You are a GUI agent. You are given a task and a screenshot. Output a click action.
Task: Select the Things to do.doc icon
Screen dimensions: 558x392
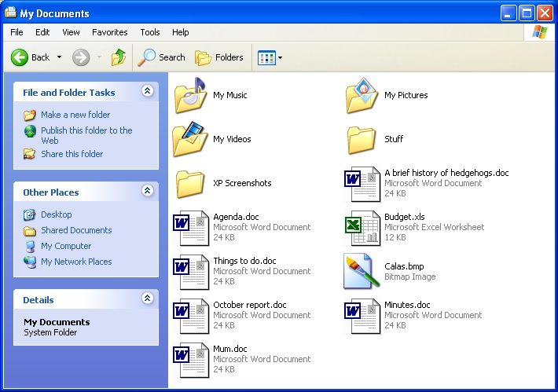[x=191, y=272]
